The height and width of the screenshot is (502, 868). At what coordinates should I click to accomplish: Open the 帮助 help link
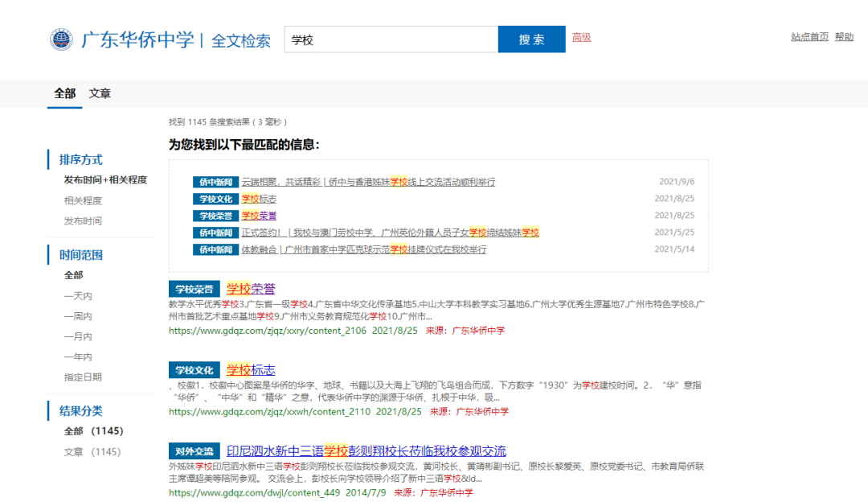point(844,37)
